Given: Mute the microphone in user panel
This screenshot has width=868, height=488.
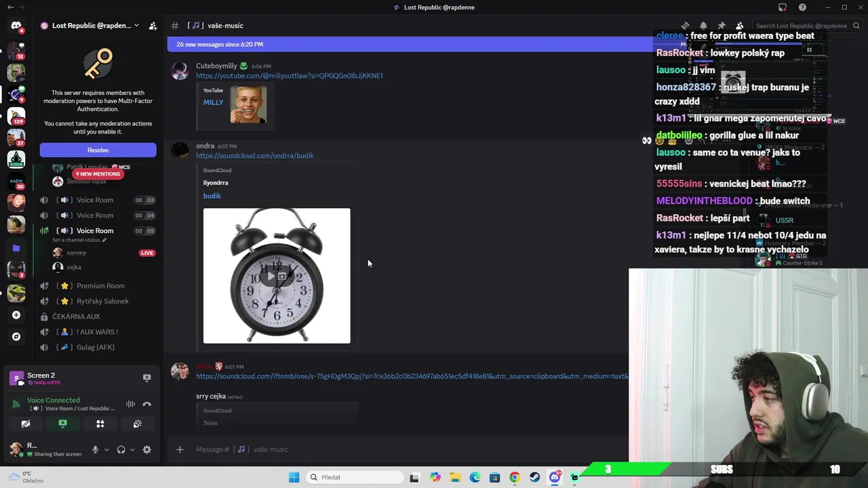Looking at the screenshot, I should [x=95, y=449].
